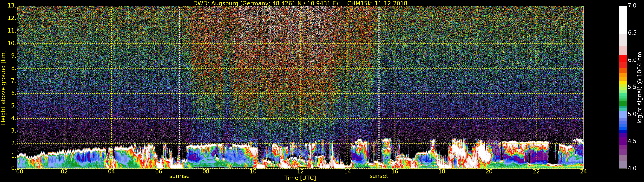Click the purple segment of the colorbar
644x182 pixels.
[623, 140]
